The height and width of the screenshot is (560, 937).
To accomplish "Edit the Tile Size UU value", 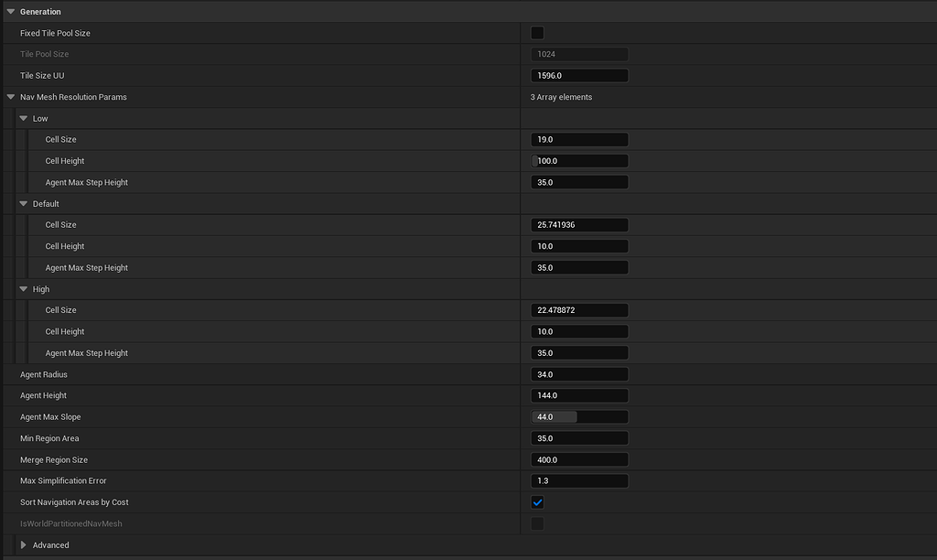I will pos(578,75).
